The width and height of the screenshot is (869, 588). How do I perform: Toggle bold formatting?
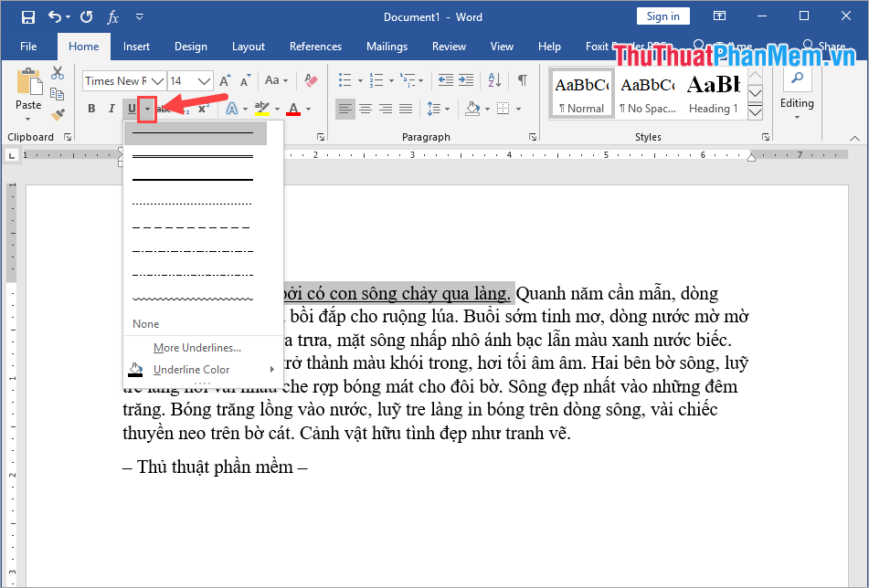[x=90, y=108]
